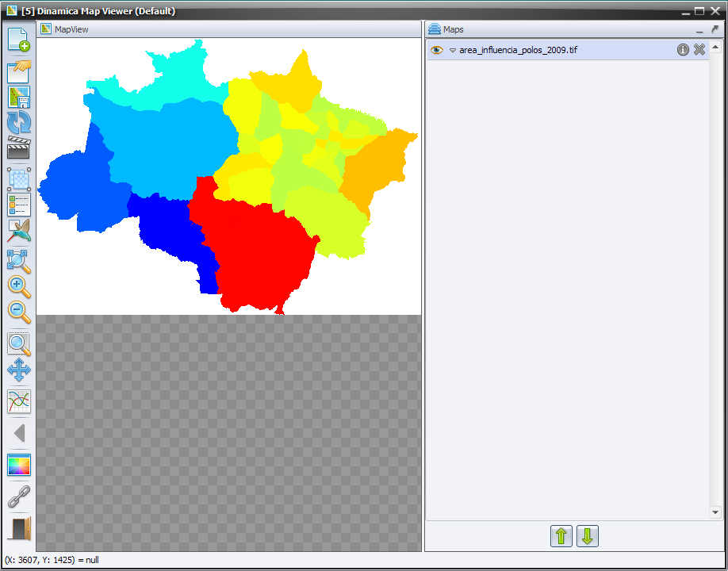
Task: Click the Maps list scrollbar down arrow
Action: [715, 512]
